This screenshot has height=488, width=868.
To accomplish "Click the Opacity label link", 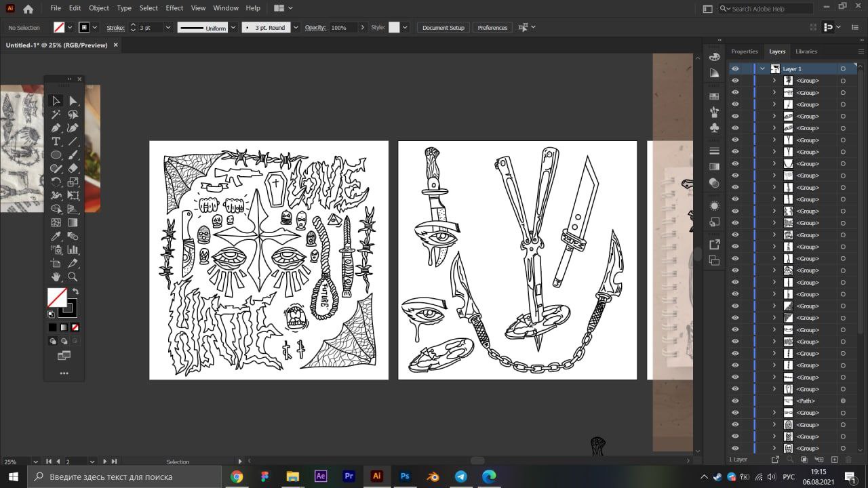I will [x=315, y=28].
